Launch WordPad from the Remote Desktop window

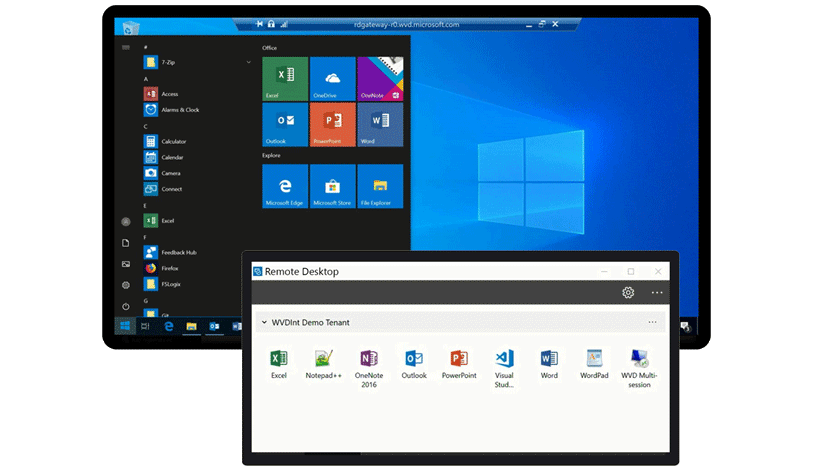(x=594, y=364)
